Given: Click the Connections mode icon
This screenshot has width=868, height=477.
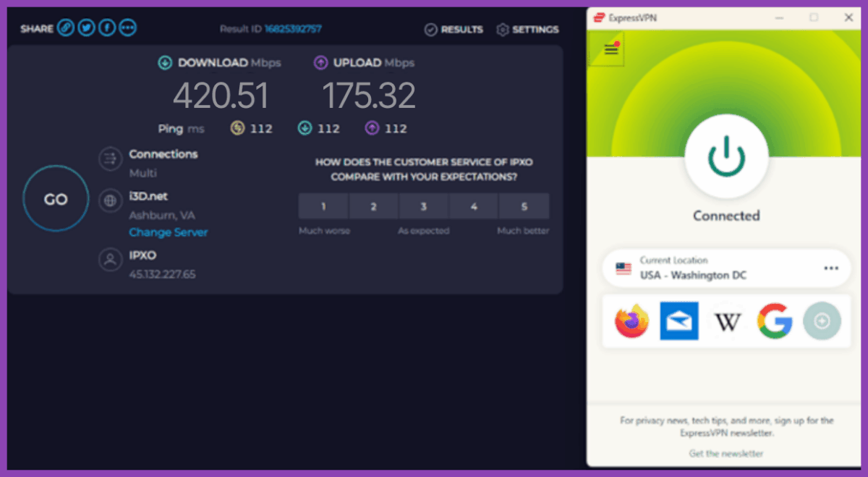Looking at the screenshot, I should (110, 159).
